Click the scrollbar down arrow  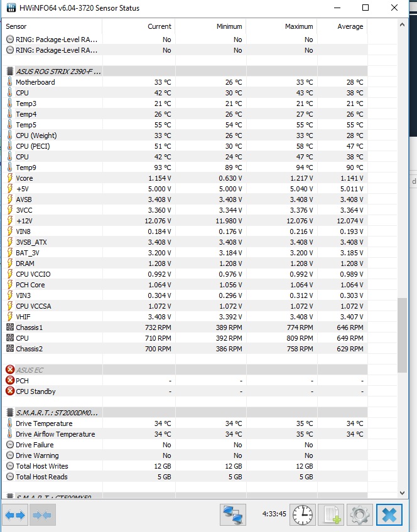[402, 493]
